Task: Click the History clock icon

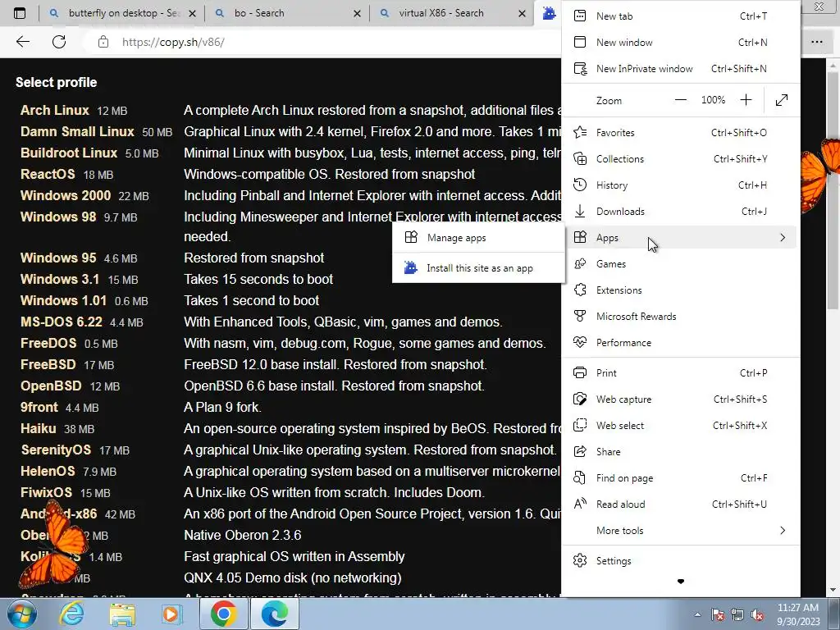Action: point(580,185)
